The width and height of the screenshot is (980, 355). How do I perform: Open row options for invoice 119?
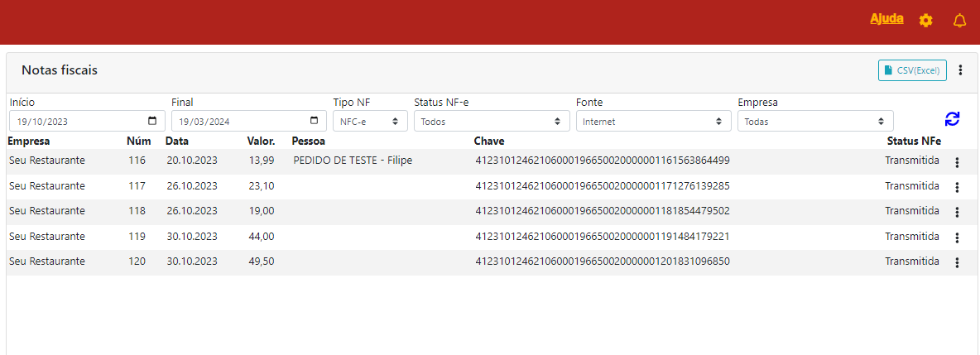tap(957, 238)
